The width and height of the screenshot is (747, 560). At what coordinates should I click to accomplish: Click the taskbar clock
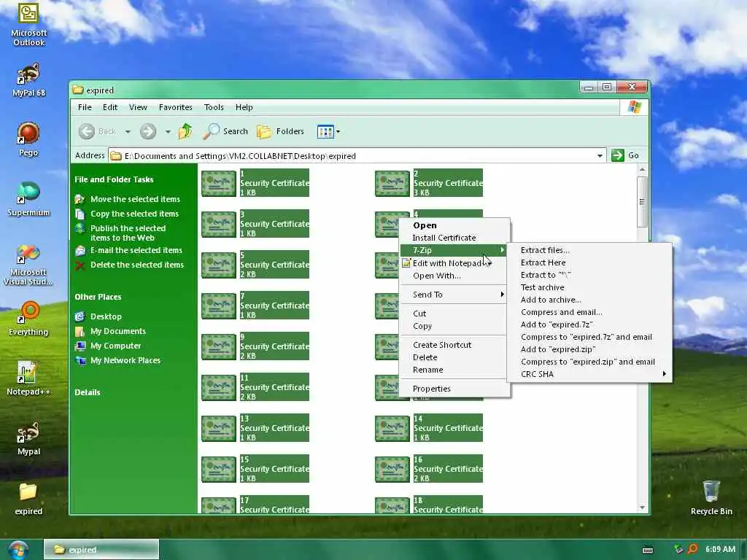click(x=720, y=550)
